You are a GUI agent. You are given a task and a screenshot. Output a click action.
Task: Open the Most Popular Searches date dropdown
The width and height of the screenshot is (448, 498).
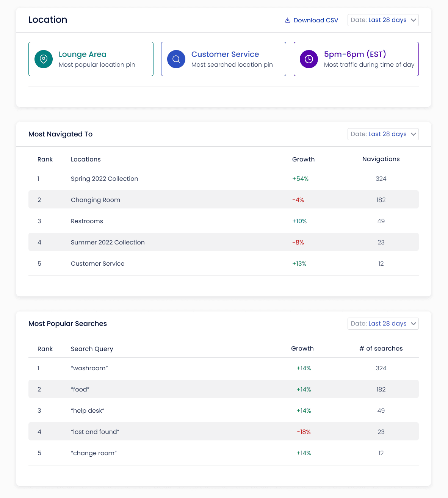click(x=383, y=324)
